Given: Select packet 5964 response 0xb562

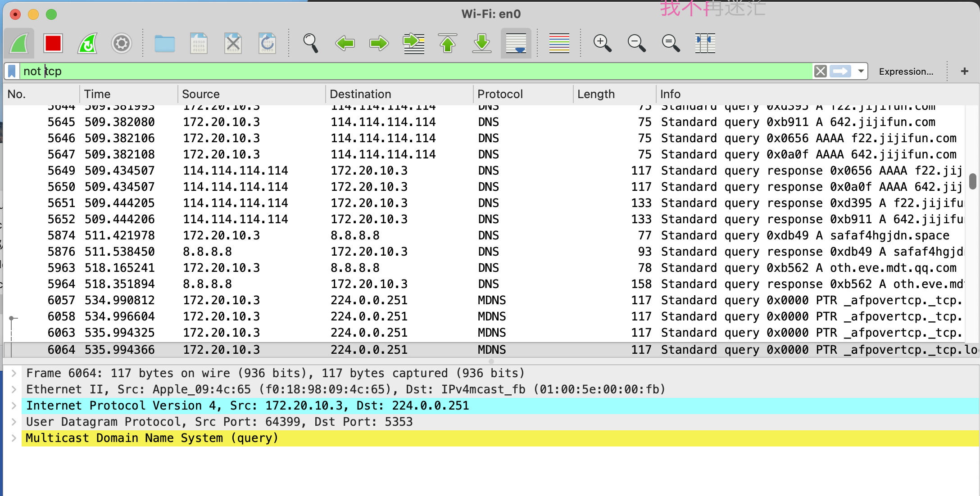Looking at the screenshot, I should click(x=484, y=284).
